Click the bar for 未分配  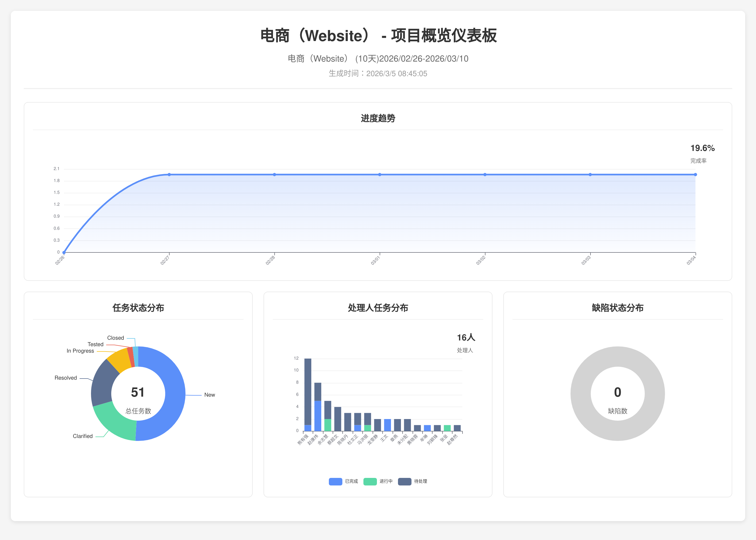408,425
